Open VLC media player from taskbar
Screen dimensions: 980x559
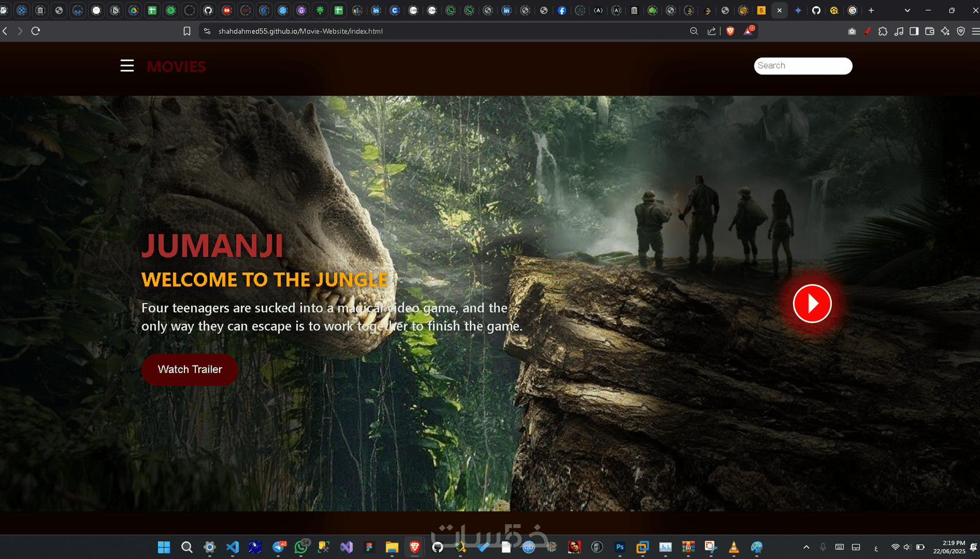tap(734, 547)
